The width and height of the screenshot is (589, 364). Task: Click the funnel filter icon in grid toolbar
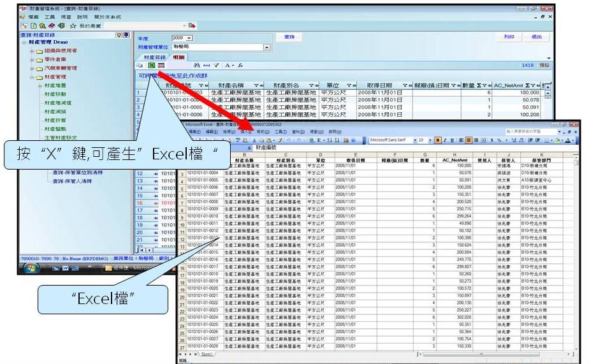click(x=216, y=65)
